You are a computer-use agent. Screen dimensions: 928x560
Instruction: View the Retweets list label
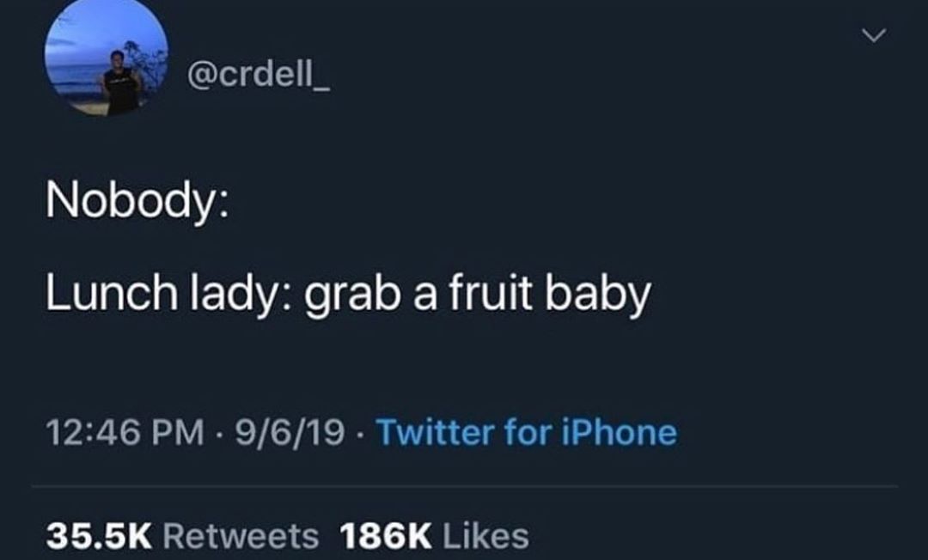[x=240, y=537]
